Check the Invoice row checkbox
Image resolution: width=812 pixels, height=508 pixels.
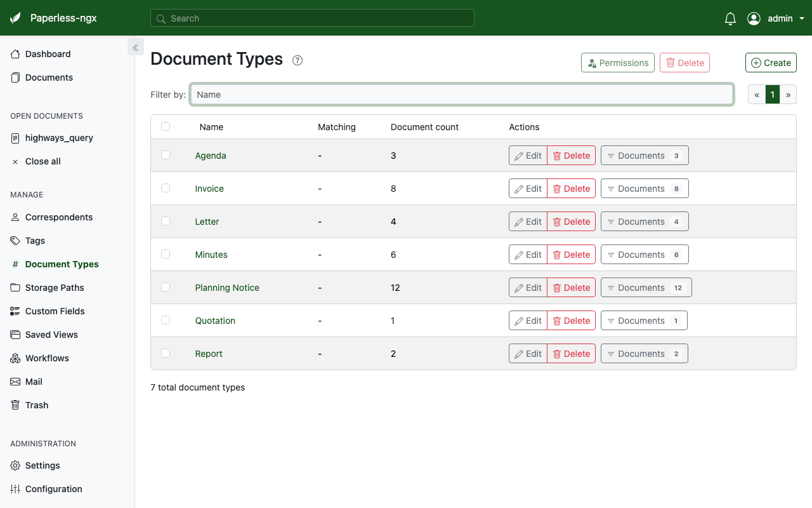click(166, 188)
